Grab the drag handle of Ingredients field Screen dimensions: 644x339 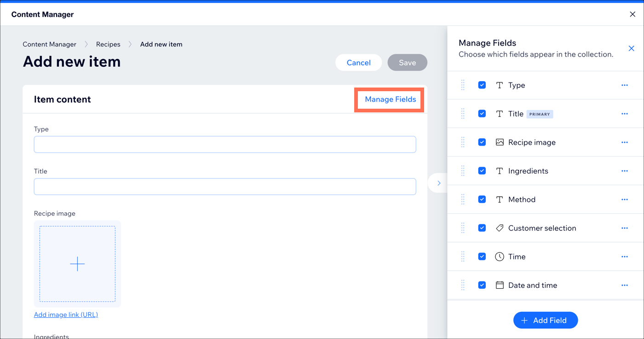pos(463,171)
